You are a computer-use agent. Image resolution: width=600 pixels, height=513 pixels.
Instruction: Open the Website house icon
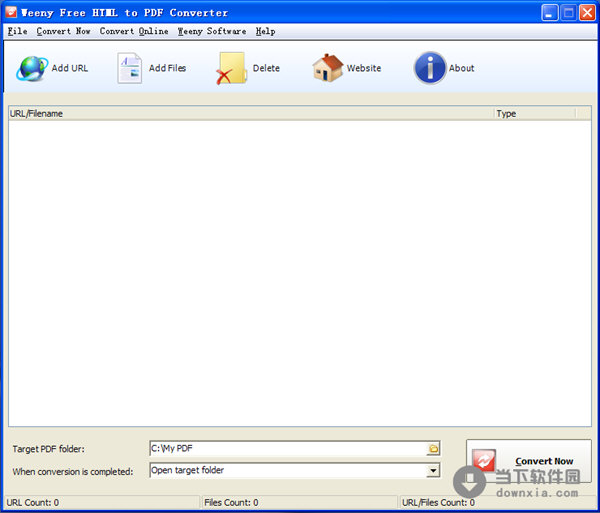(x=328, y=68)
